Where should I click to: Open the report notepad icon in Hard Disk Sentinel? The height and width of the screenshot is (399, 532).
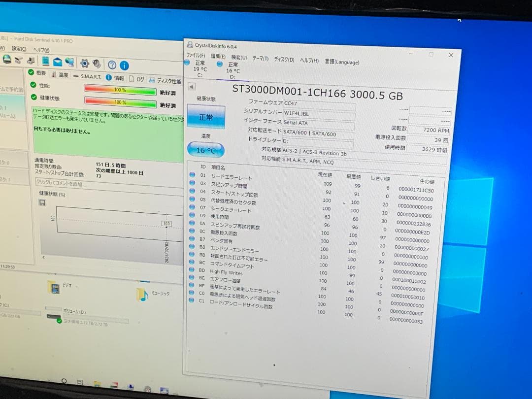45,61
